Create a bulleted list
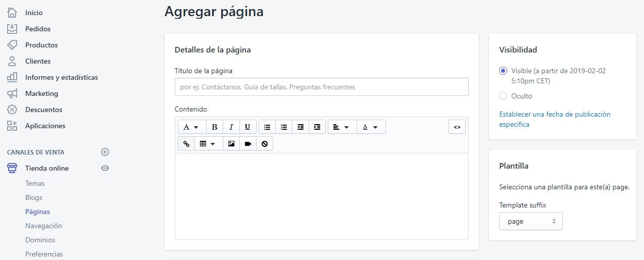644x260 pixels. tap(267, 127)
